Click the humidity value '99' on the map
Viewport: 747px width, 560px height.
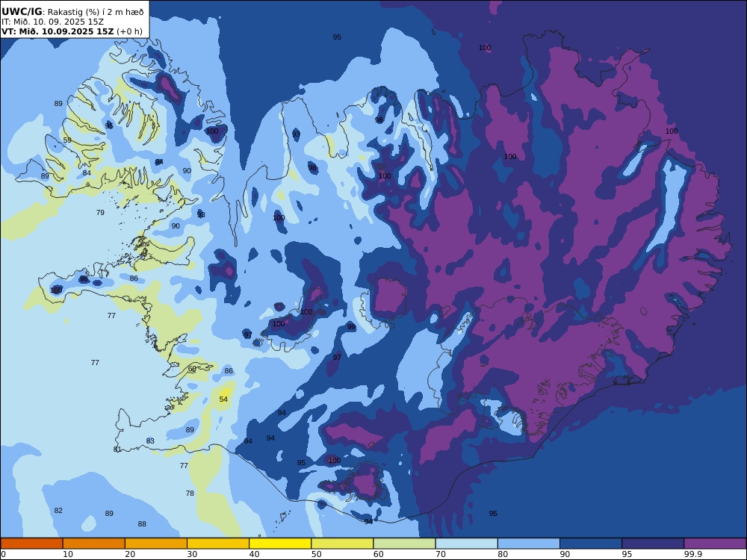pyautogui.click(x=351, y=327)
